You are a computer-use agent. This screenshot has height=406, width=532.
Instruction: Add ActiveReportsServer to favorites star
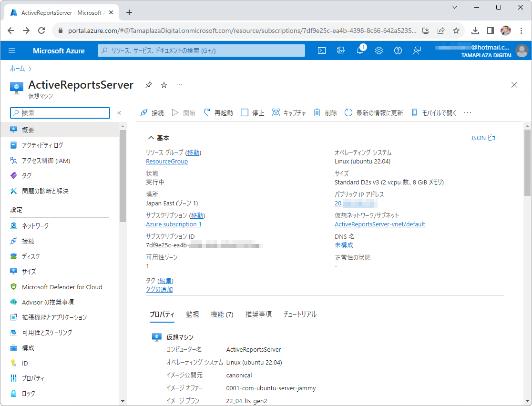[x=164, y=85]
